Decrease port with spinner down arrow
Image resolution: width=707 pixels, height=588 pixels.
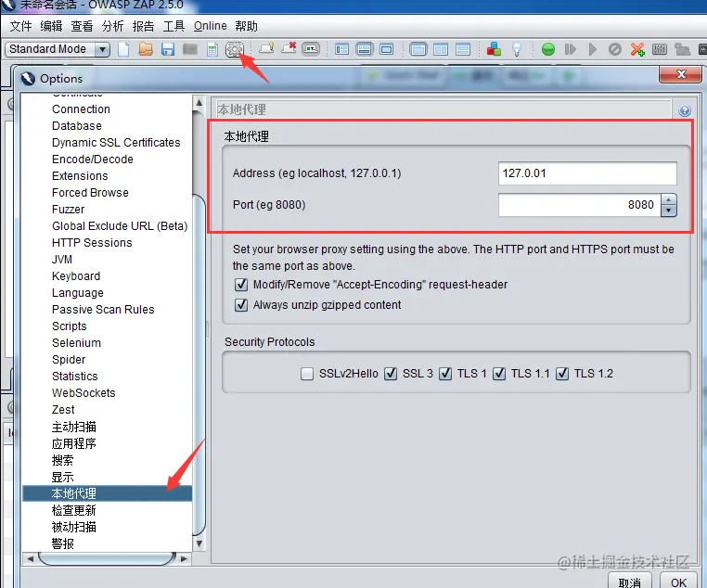(669, 211)
